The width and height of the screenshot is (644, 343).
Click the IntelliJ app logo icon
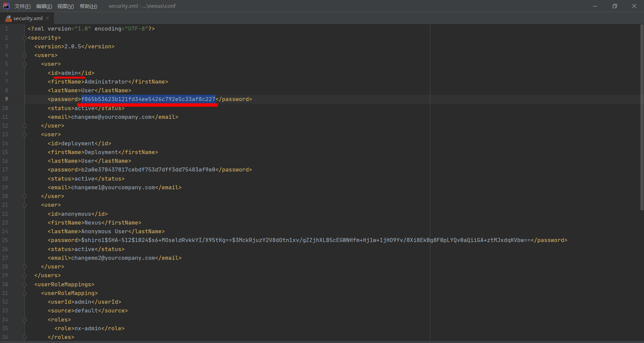pyautogui.click(x=6, y=6)
